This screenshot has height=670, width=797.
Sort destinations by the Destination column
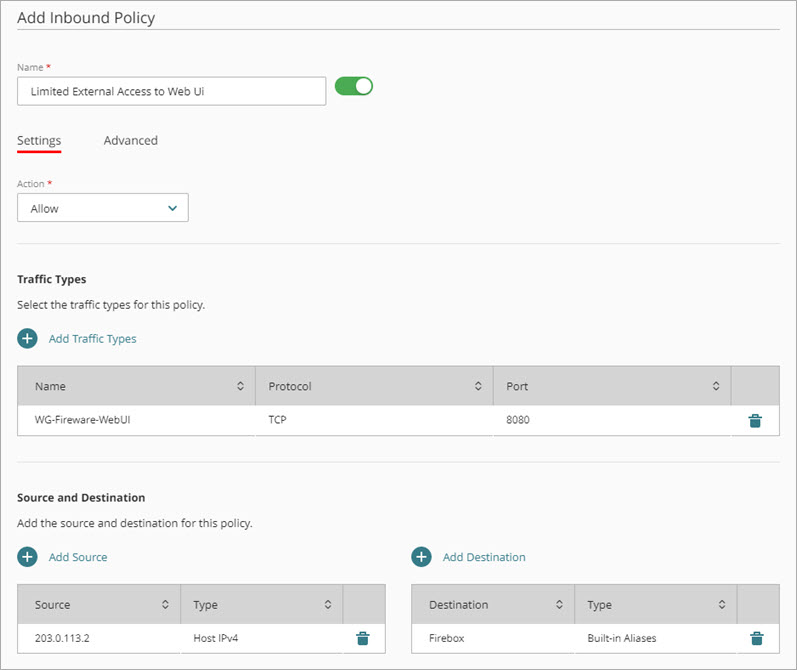tap(559, 605)
